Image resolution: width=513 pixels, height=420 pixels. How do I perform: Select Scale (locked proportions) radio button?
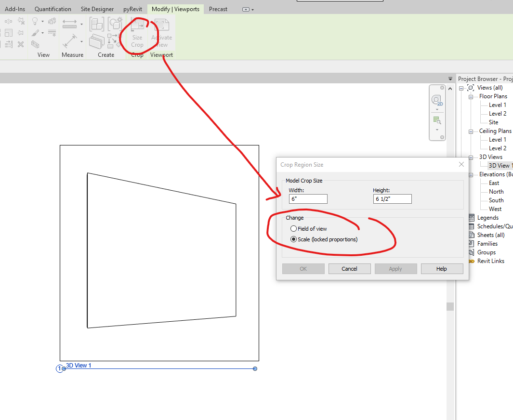pos(293,239)
